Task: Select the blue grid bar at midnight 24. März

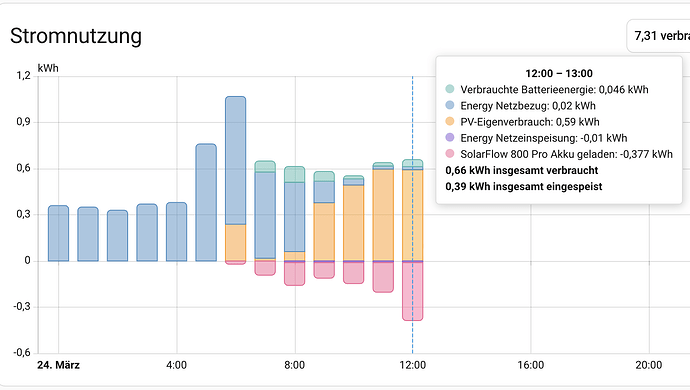Action: [59, 233]
